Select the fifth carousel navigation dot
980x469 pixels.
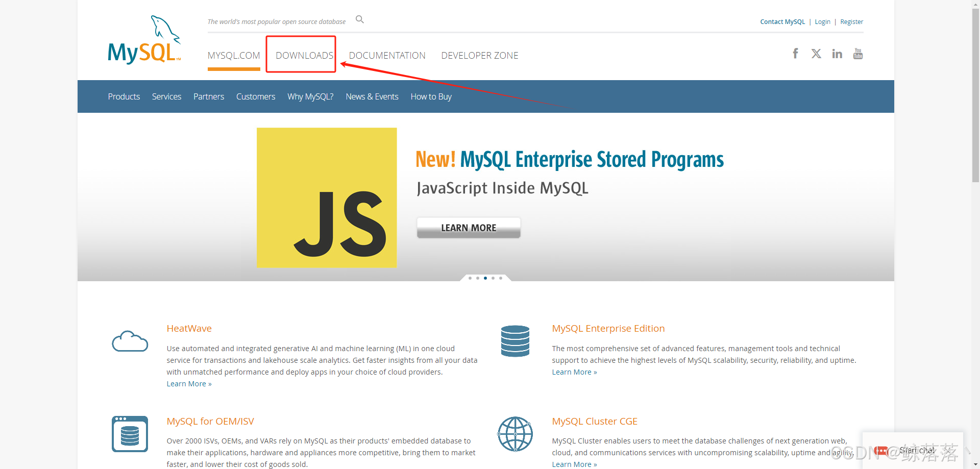(500, 278)
